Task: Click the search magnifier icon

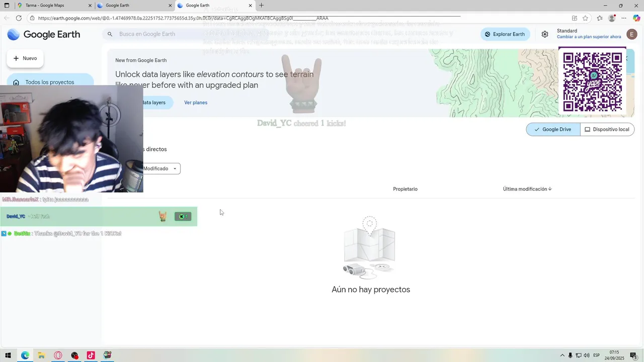Action: pyautogui.click(x=110, y=34)
